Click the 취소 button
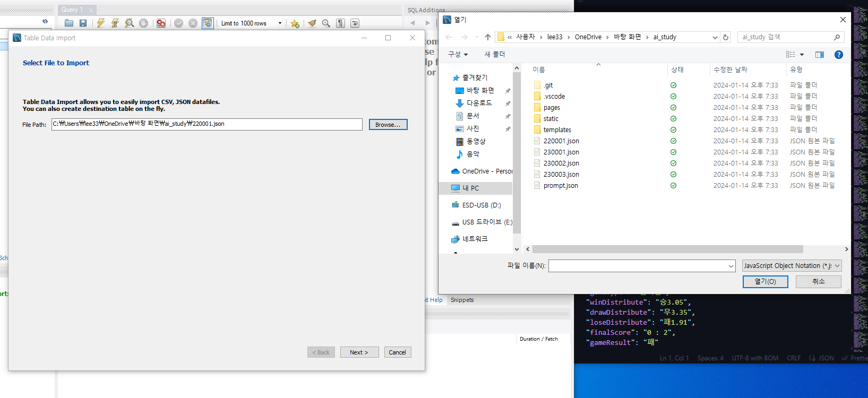This screenshot has height=398, width=868. pos(818,282)
